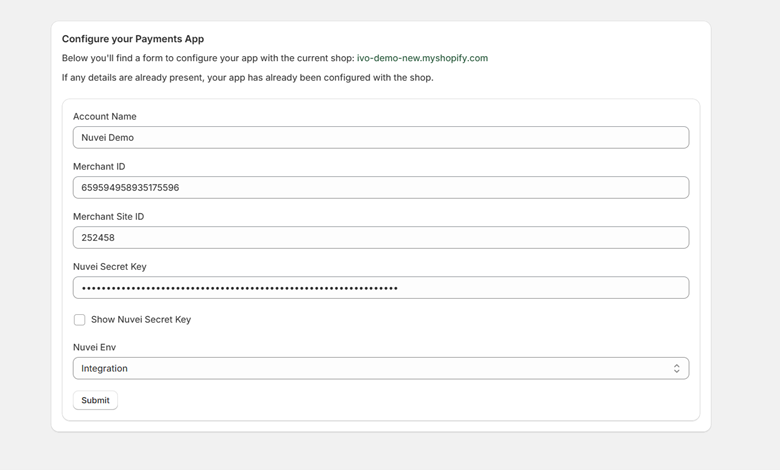Viewport: 780px width, 470px height.
Task: Tick the Show Nuvei Secret Key checkbox
Action: pyautogui.click(x=80, y=320)
